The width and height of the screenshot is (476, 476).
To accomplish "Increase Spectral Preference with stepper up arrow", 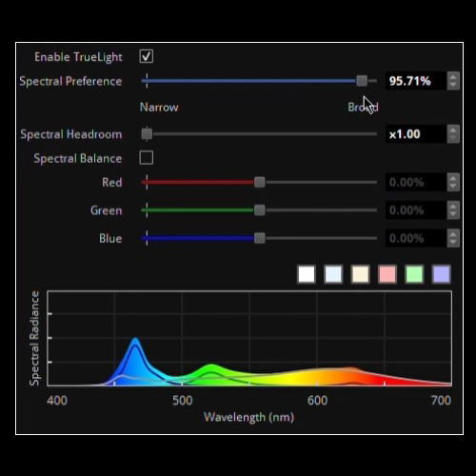I will pos(453,77).
